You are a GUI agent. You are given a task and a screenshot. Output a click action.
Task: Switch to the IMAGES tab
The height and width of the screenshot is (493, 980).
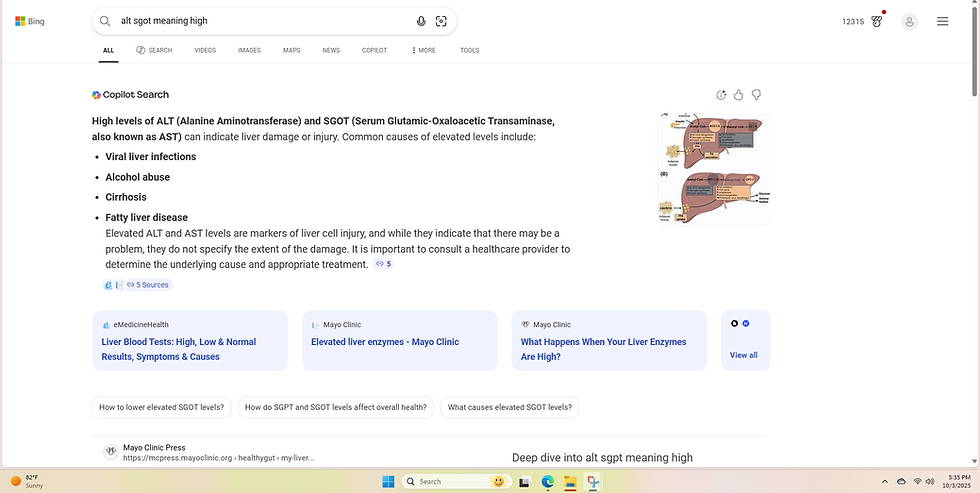tap(249, 51)
